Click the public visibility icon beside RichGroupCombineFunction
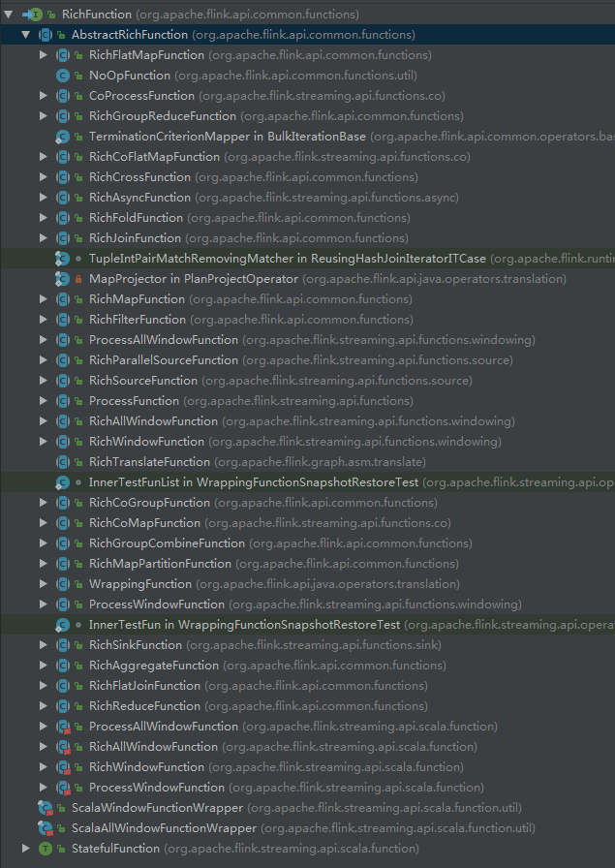Image resolution: width=615 pixels, height=868 pixels. click(x=78, y=543)
